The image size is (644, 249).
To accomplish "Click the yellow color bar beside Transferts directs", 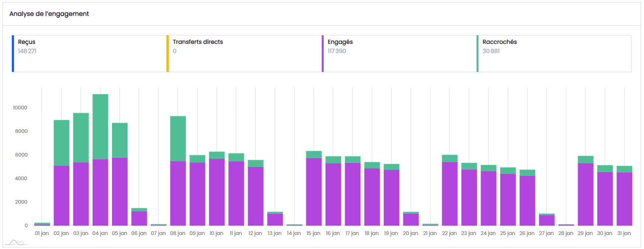I will 168,53.
